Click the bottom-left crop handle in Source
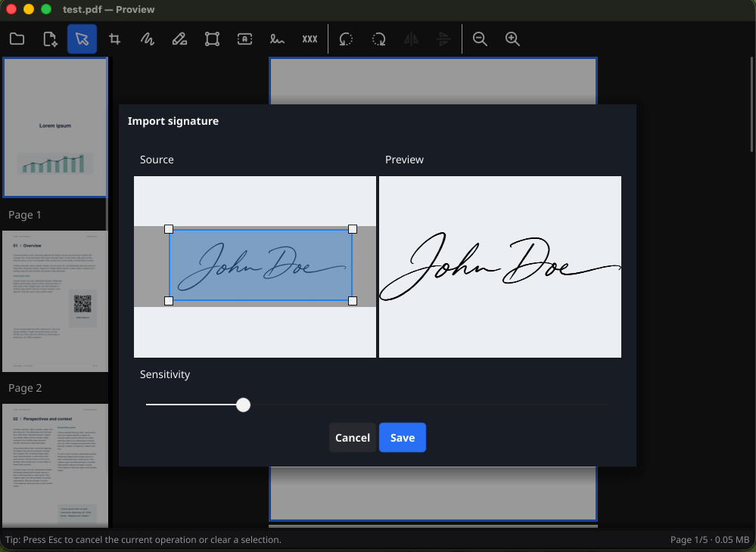The width and height of the screenshot is (756, 552). (x=169, y=301)
